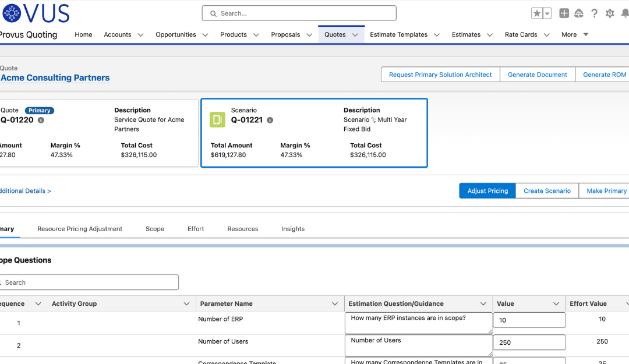Open the favorites list dropdown arrow
This screenshot has width=629, height=364.
pyautogui.click(x=547, y=13)
